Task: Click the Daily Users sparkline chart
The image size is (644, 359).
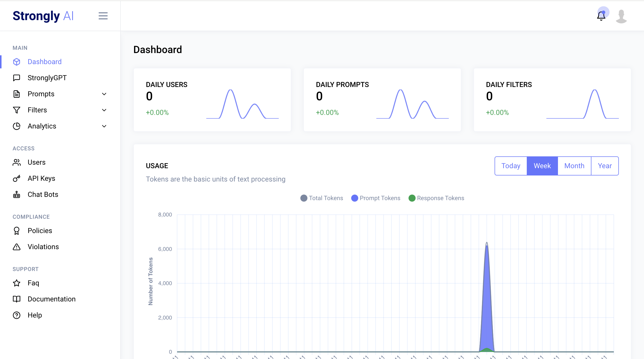Action: tap(243, 104)
